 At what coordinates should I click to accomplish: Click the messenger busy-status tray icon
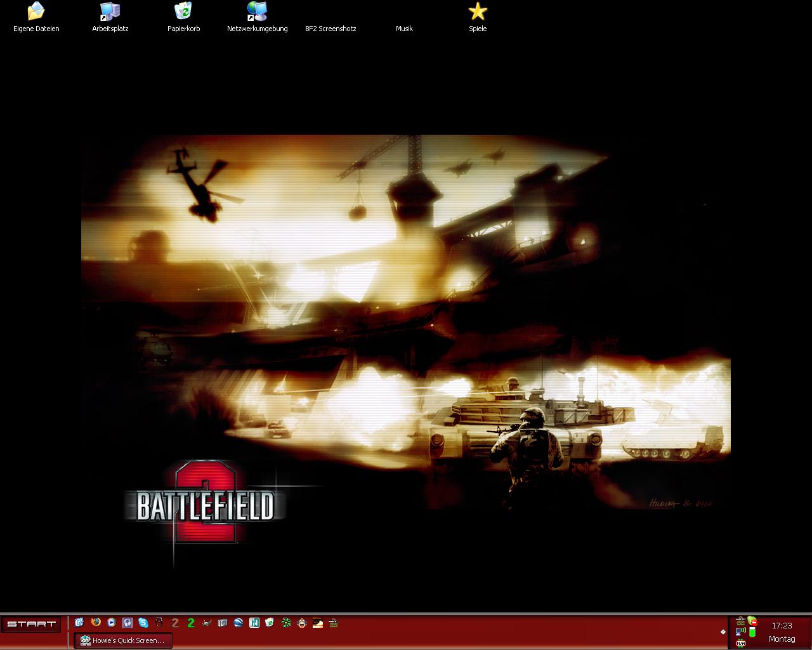752,621
